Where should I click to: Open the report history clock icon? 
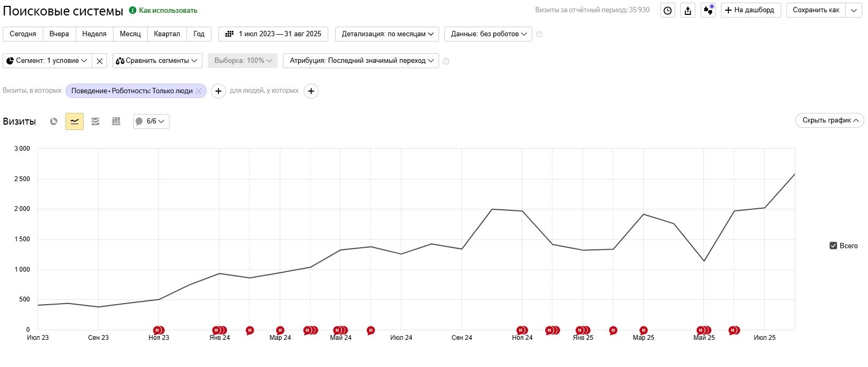click(x=668, y=10)
